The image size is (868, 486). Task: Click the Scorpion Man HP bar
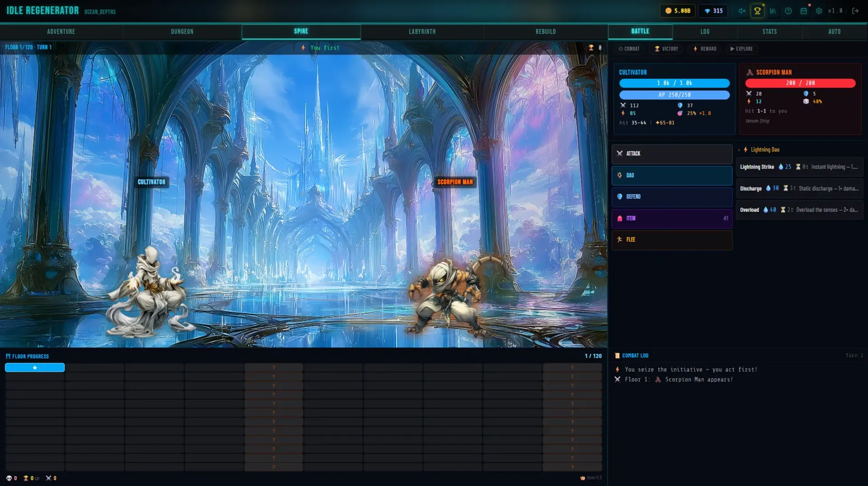[800, 83]
